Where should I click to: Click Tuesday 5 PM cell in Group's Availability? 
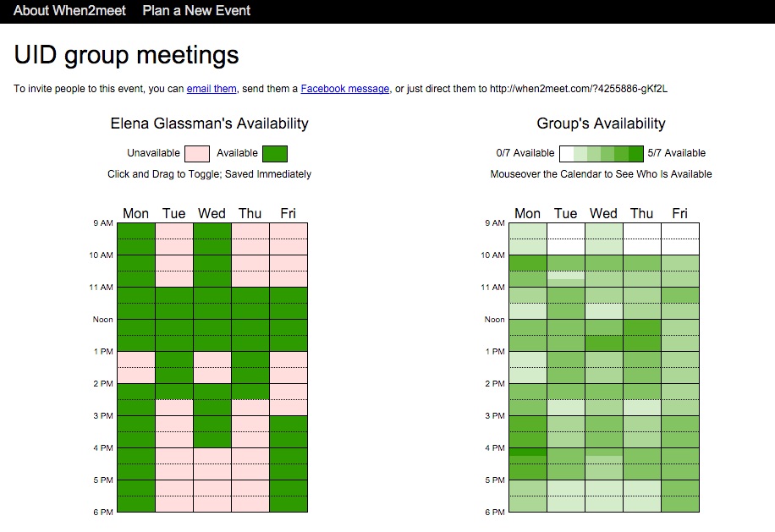tap(566, 488)
